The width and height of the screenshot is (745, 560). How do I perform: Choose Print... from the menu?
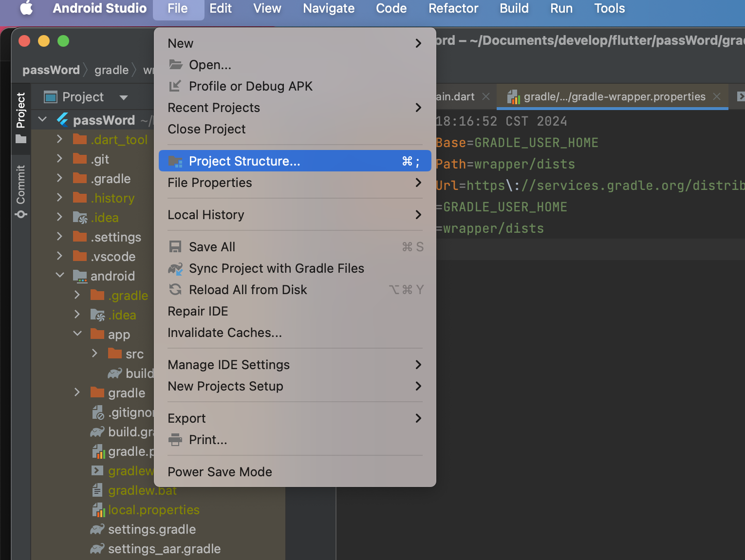click(295, 440)
